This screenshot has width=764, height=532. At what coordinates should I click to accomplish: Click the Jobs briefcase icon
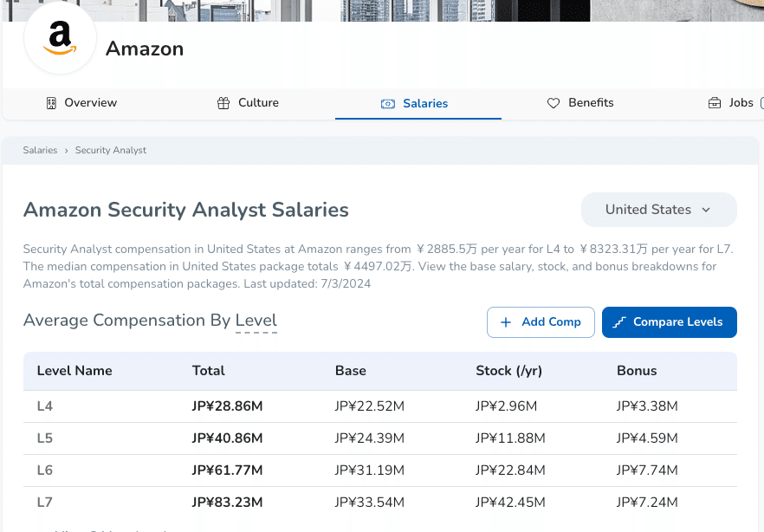[x=715, y=103]
